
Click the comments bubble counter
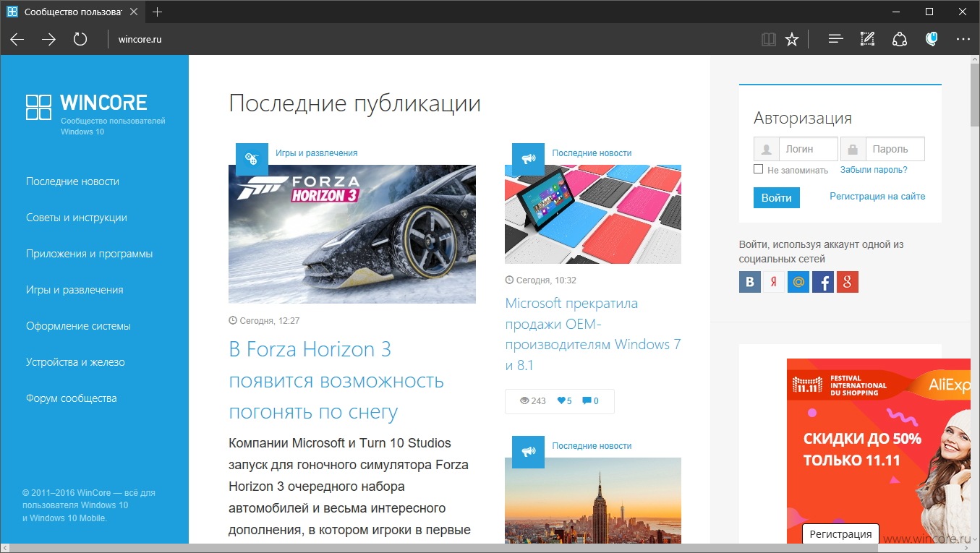point(590,400)
